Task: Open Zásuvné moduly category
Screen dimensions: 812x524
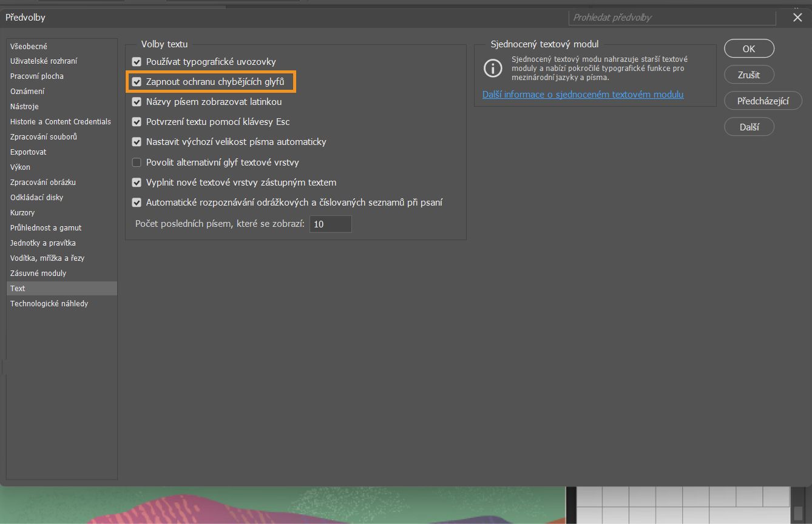Action: point(62,274)
